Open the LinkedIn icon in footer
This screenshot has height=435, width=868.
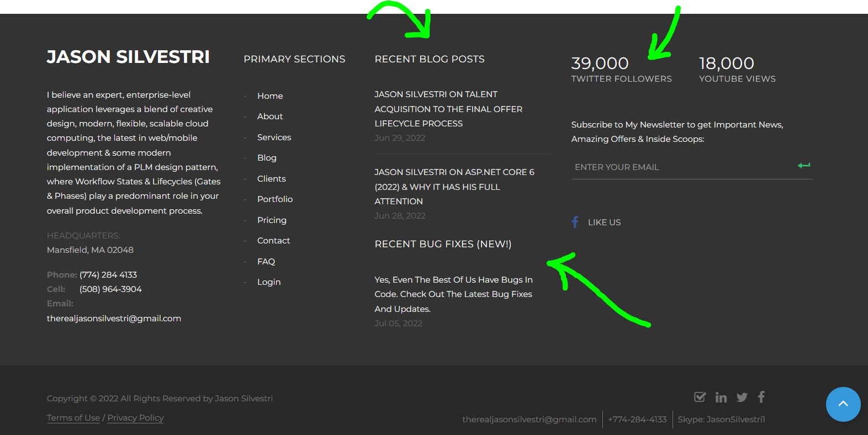tap(721, 397)
